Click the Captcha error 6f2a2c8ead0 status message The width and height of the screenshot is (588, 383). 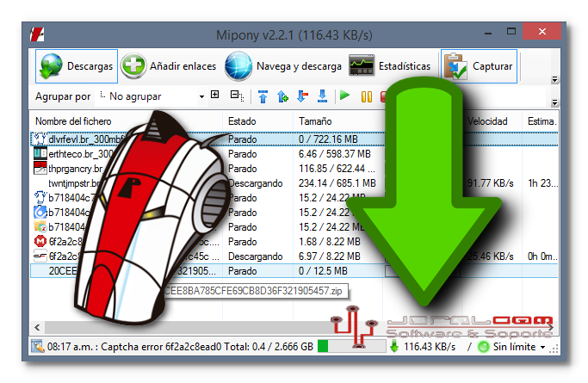click(161, 347)
